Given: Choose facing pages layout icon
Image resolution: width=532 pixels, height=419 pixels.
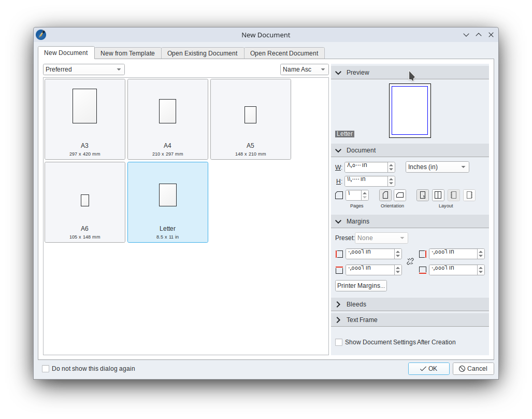Looking at the screenshot, I should point(438,195).
